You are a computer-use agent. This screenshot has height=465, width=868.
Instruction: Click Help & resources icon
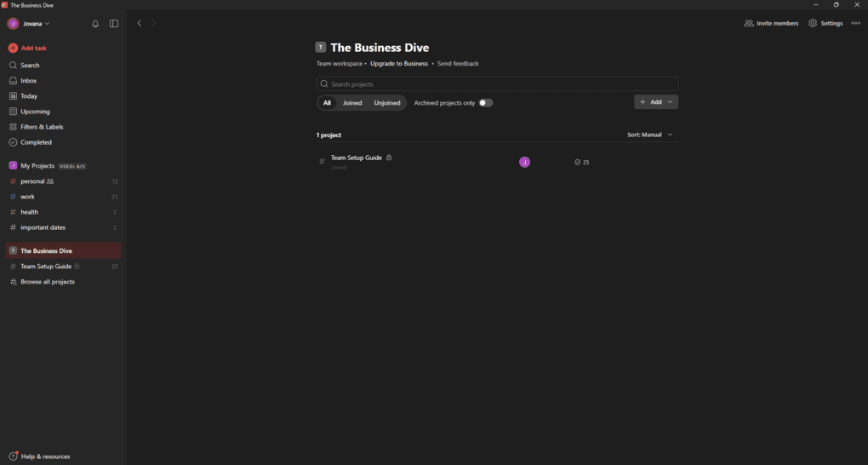14,456
